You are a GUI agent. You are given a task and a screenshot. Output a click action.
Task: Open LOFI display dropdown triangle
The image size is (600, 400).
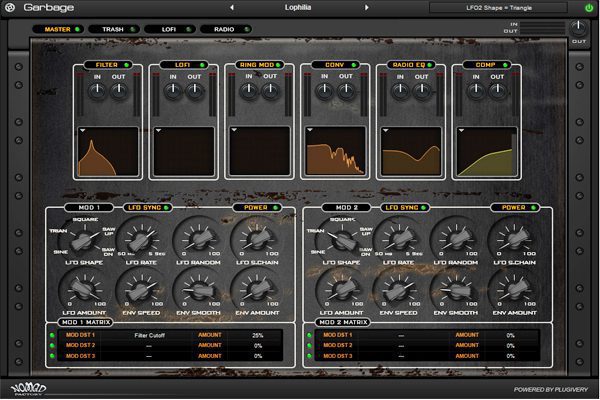coord(158,131)
